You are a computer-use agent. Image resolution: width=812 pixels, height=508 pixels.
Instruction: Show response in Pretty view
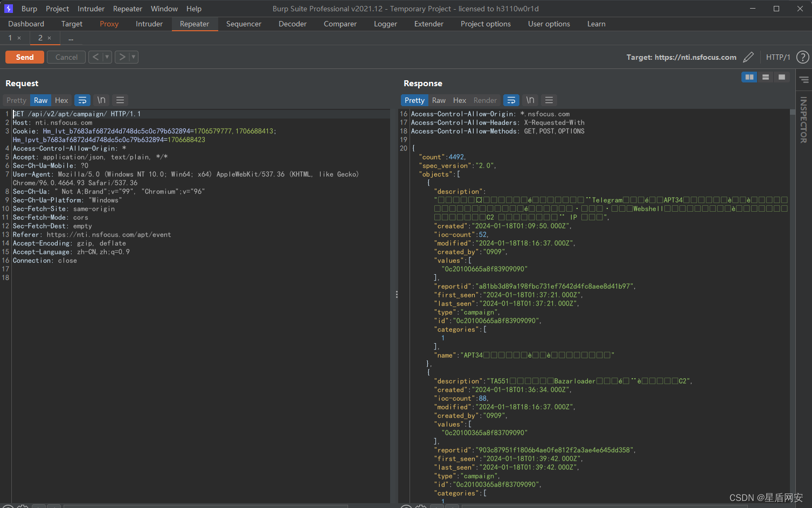click(x=414, y=100)
